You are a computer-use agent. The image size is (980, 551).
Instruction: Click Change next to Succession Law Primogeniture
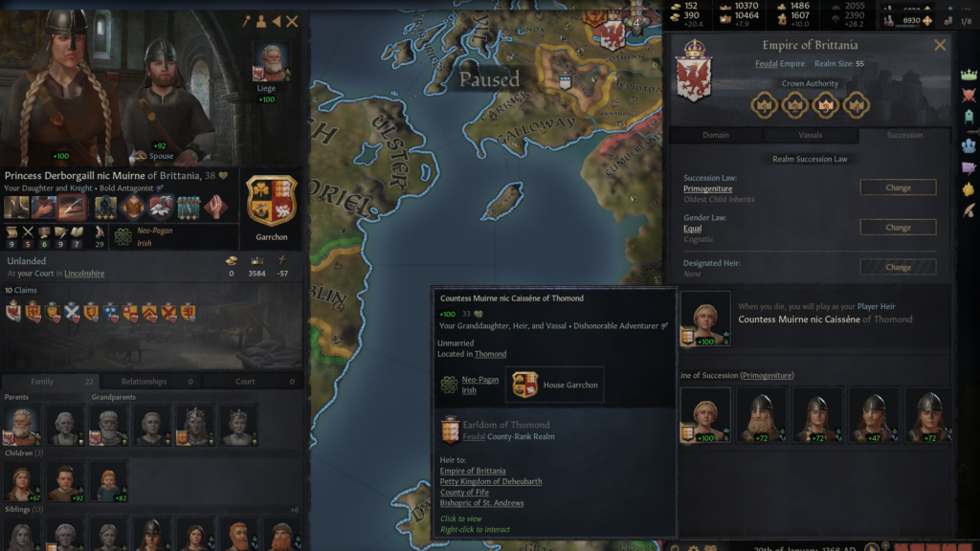pyautogui.click(x=898, y=187)
